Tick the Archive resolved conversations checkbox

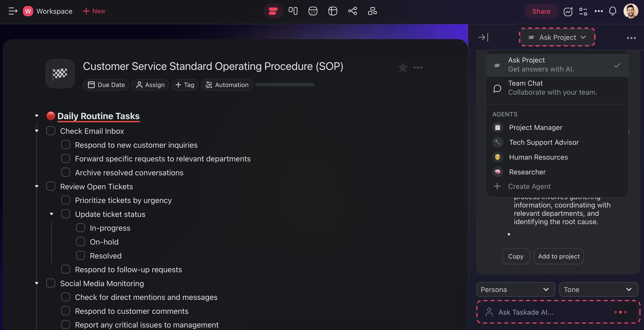(66, 172)
